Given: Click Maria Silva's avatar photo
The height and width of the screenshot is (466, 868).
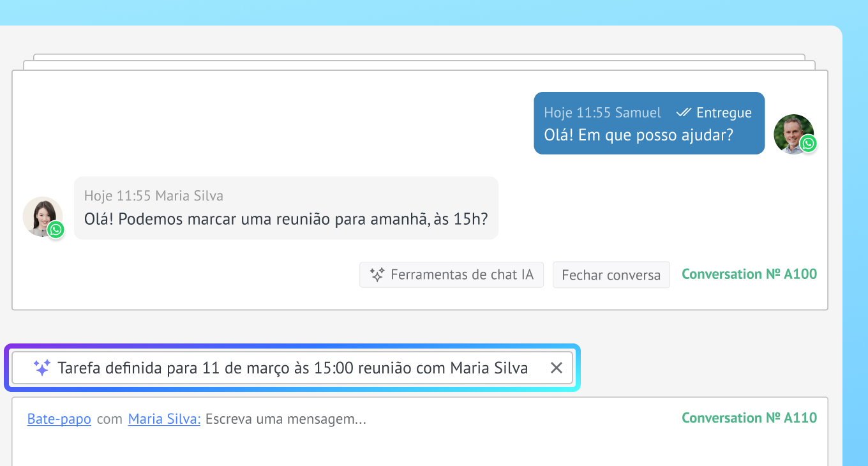Looking at the screenshot, I should [x=43, y=216].
